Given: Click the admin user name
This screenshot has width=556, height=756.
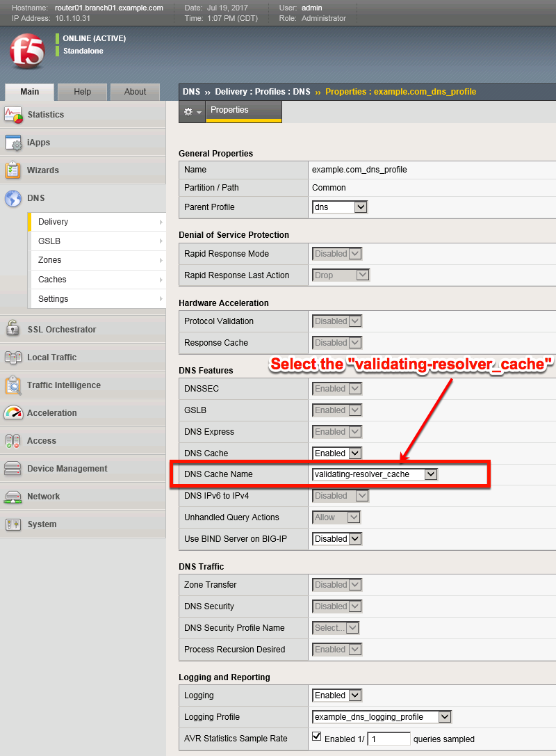Looking at the screenshot, I should pyautogui.click(x=312, y=8).
